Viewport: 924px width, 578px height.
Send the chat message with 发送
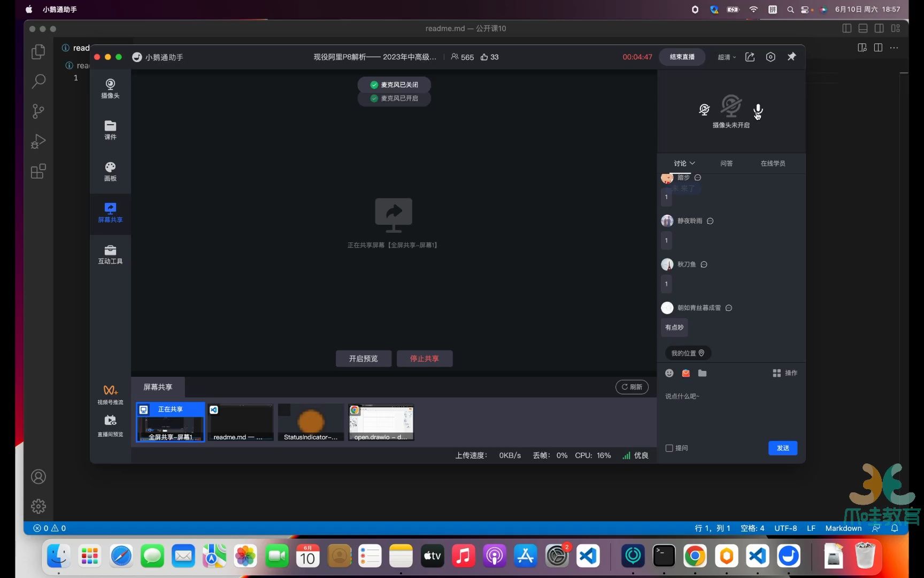(783, 448)
